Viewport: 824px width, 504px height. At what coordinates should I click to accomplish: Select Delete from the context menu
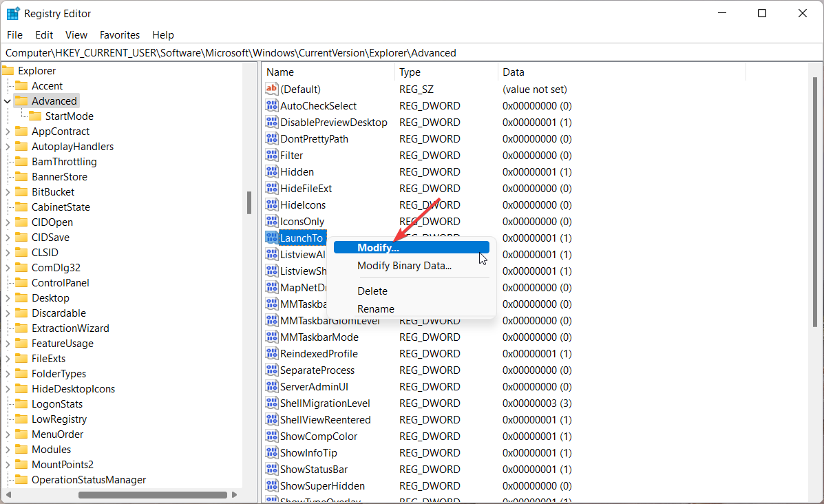click(x=372, y=291)
